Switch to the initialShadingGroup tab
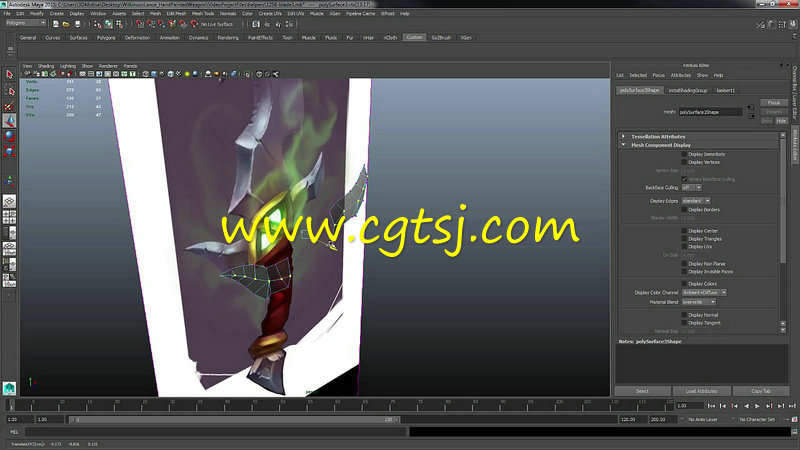The height and width of the screenshot is (450, 800). (688, 90)
